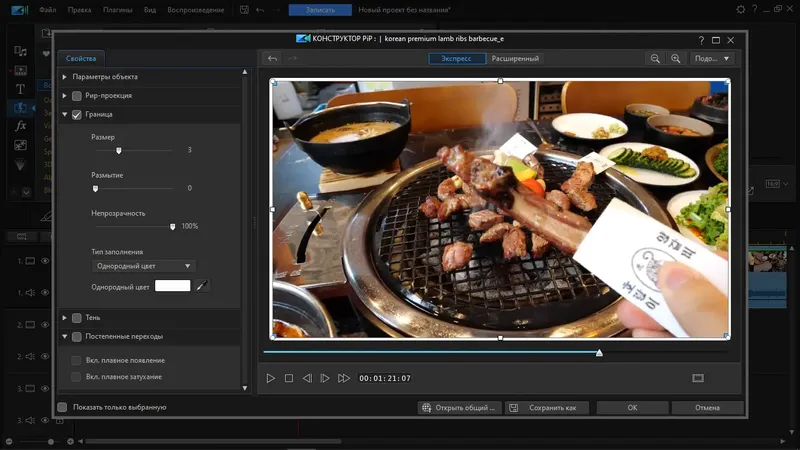Open the Вид menu
The image size is (800, 450).
click(150, 10)
